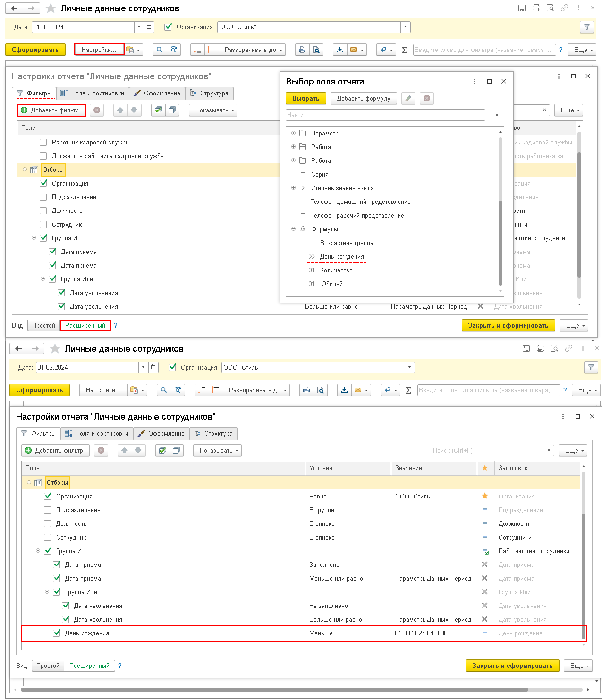
Task: Open Настройки... button in upper window toolbar
Action: [x=99, y=50]
